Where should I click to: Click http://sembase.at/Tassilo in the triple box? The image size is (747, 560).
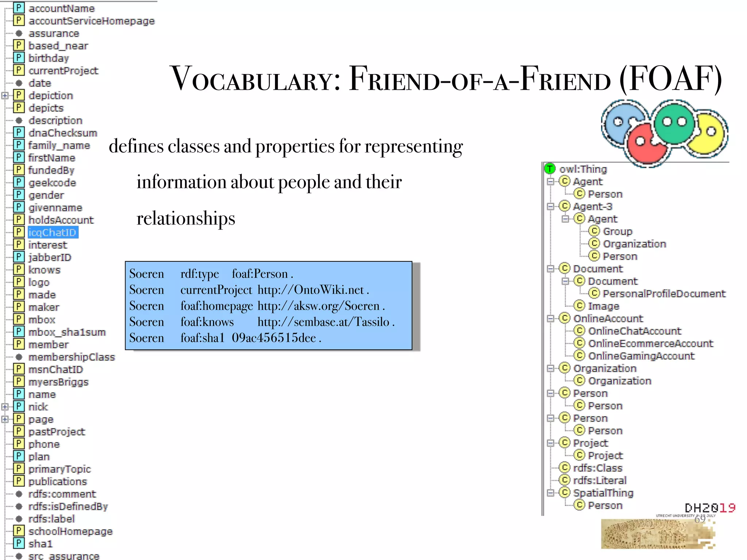(x=324, y=322)
